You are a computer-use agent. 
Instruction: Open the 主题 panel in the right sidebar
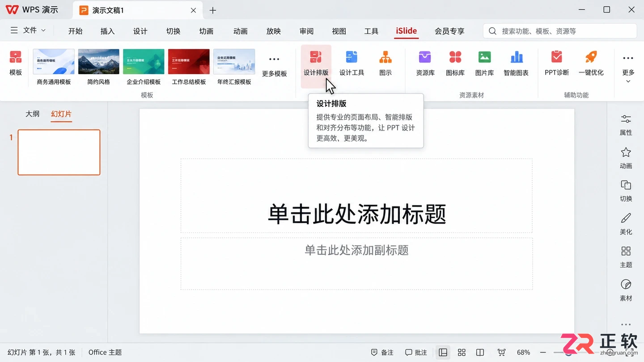pyautogui.click(x=626, y=257)
